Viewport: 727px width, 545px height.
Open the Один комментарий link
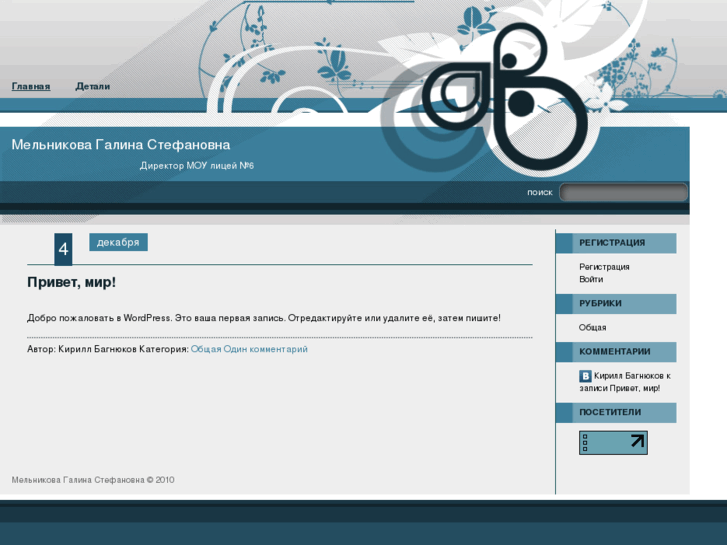pos(266,349)
